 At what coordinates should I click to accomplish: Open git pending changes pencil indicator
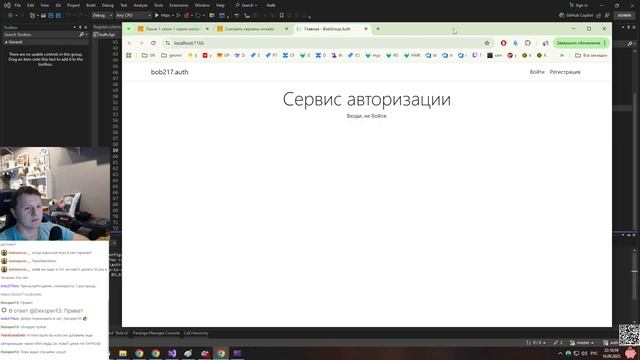click(558, 343)
